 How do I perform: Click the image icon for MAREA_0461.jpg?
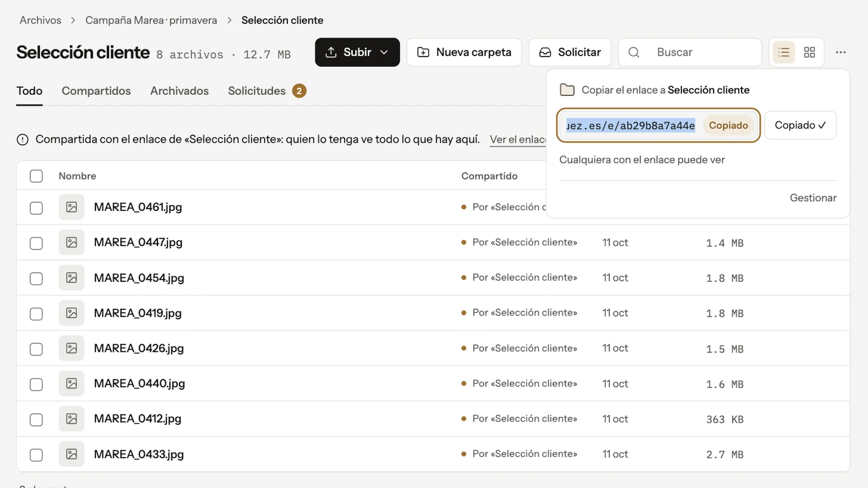click(x=72, y=207)
